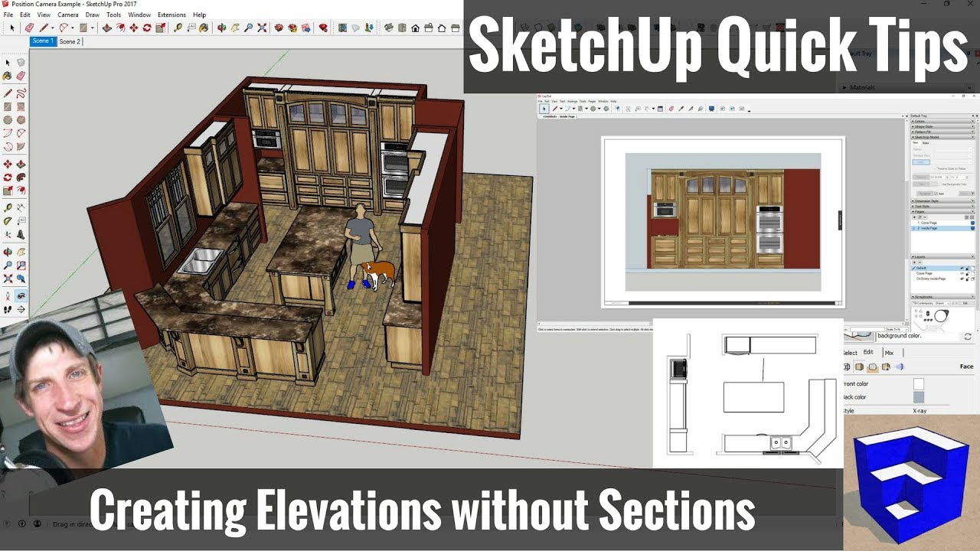980x551 pixels.
Task: Select the Scene 1 tab
Action: (x=42, y=41)
